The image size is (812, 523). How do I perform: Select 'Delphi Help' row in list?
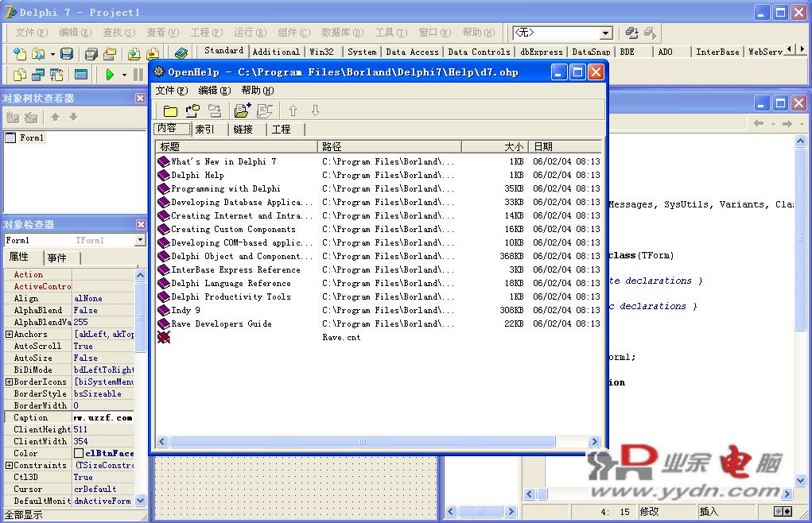coord(198,175)
